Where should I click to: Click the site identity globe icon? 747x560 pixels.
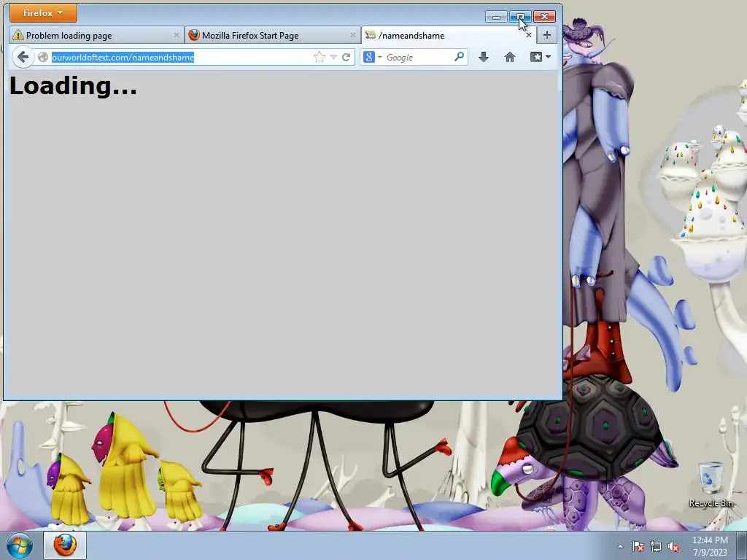[43, 57]
